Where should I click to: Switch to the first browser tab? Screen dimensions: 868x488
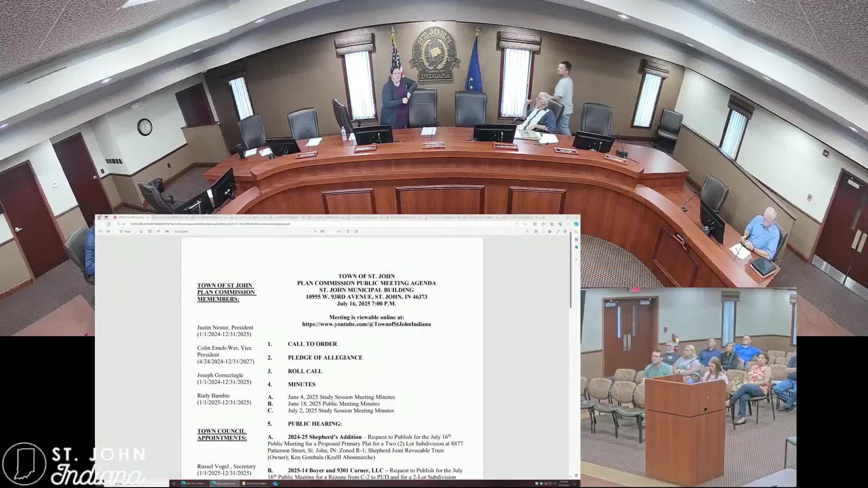pyautogui.click(x=131, y=217)
